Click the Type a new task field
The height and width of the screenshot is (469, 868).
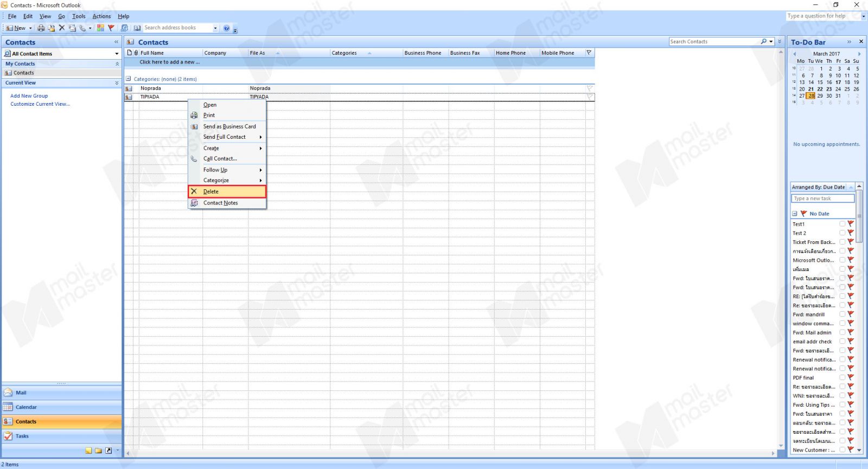coord(822,198)
